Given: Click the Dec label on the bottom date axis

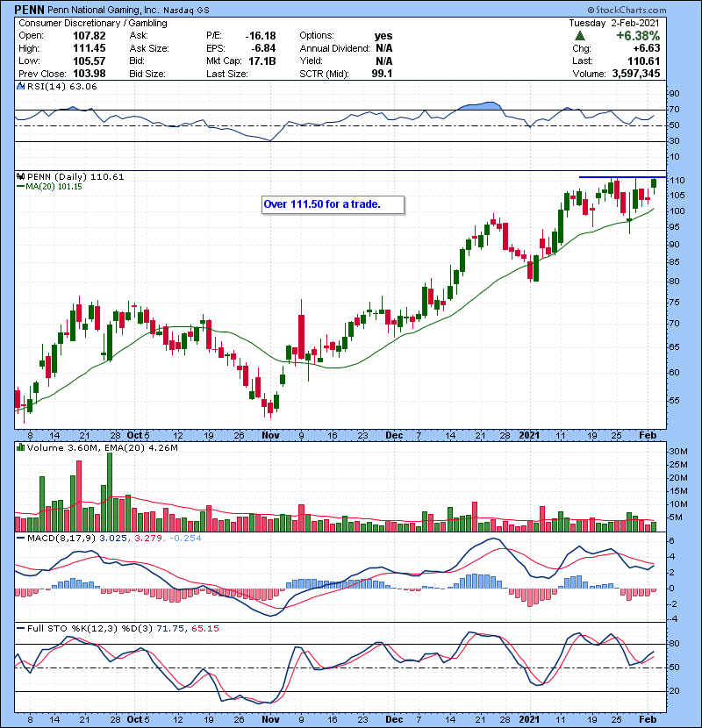Looking at the screenshot, I should click(394, 719).
